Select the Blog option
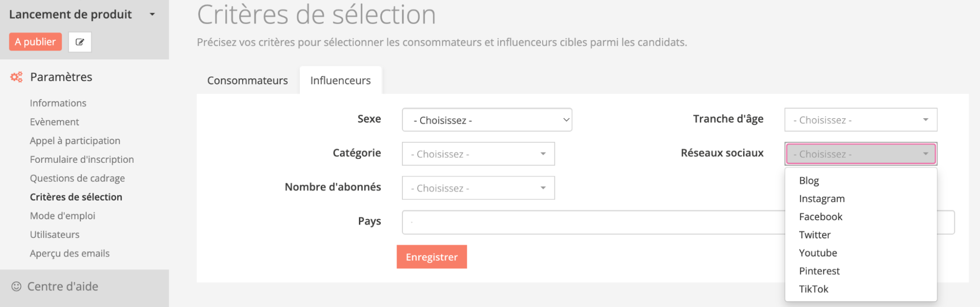Screen dimensions: 980x307 point(809,180)
